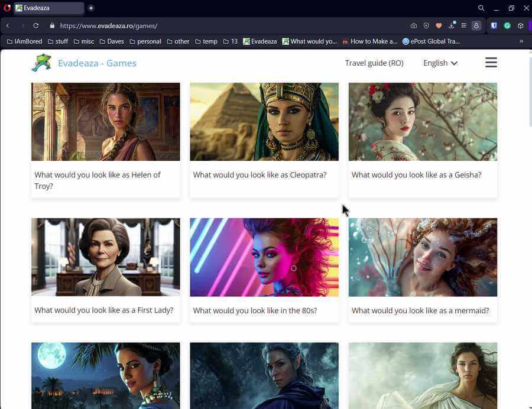Open the mermaid game thumbnail
This screenshot has width=532, height=409.
(423, 257)
